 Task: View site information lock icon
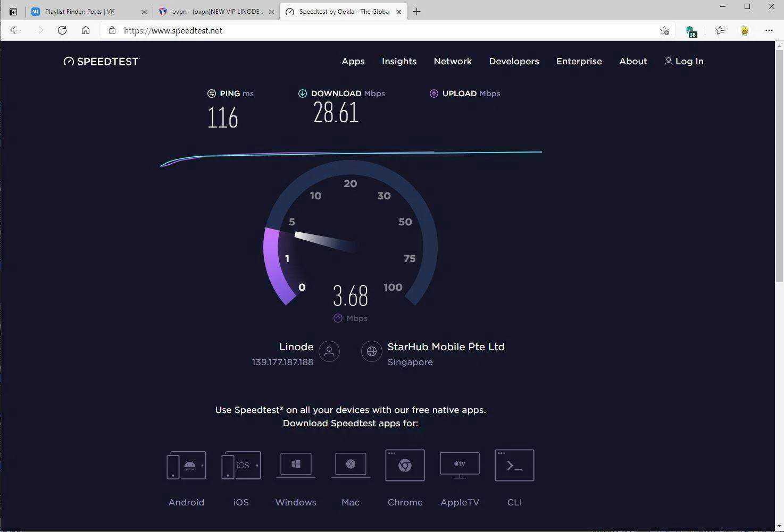tap(112, 30)
